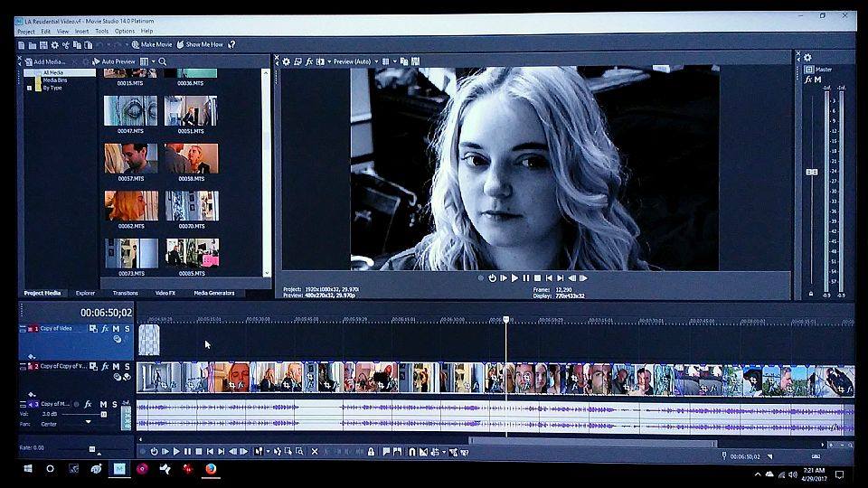Open the Project menu
This screenshot has height=488, width=868.
coord(26,32)
